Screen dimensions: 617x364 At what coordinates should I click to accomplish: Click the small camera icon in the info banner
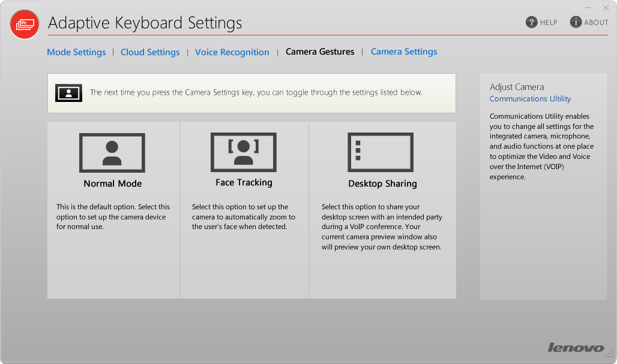(x=68, y=93)
